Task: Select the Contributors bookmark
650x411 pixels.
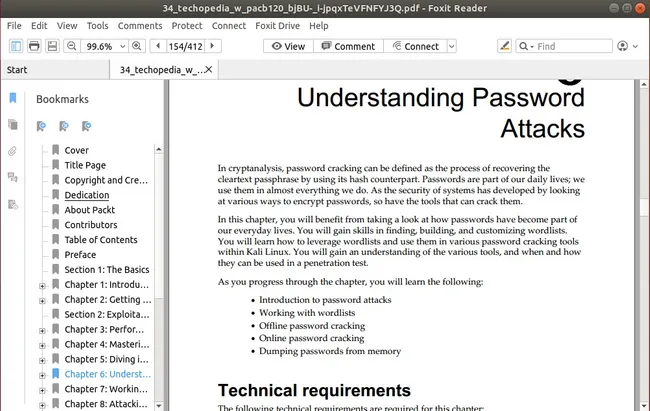Action: [91, 225]
